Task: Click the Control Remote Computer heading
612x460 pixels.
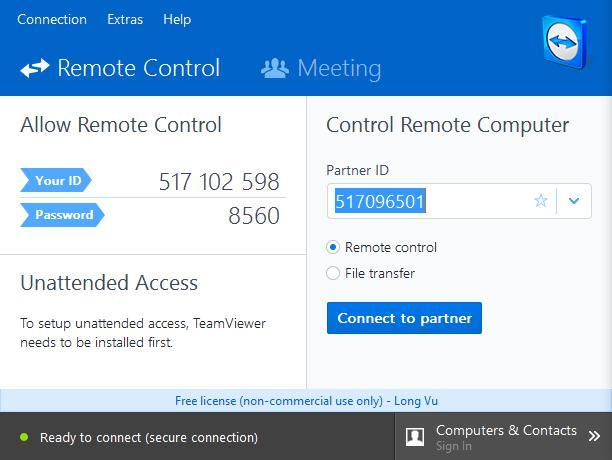Action: pyautogui.click(x=448, y=125)
